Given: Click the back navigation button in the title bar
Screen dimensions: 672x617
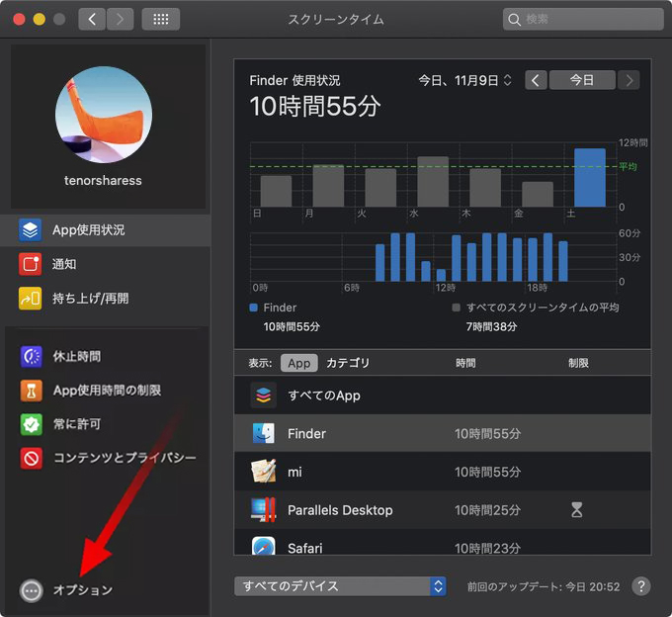Looking at the screenshot, I should point(92,19).
